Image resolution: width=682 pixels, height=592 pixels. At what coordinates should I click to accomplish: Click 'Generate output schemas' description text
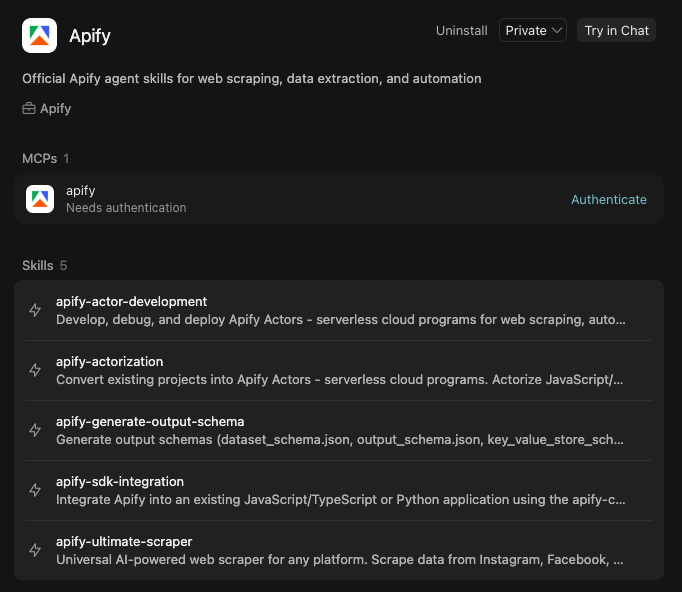pos(340,440)
